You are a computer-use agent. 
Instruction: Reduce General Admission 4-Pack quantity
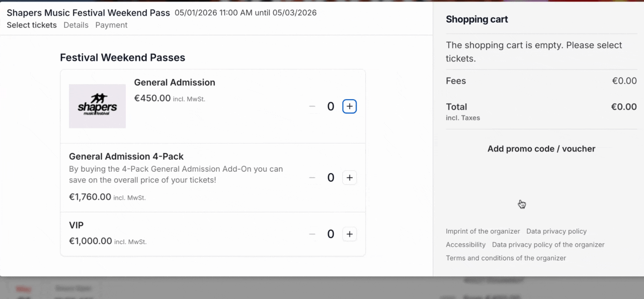tap(312, 178)
